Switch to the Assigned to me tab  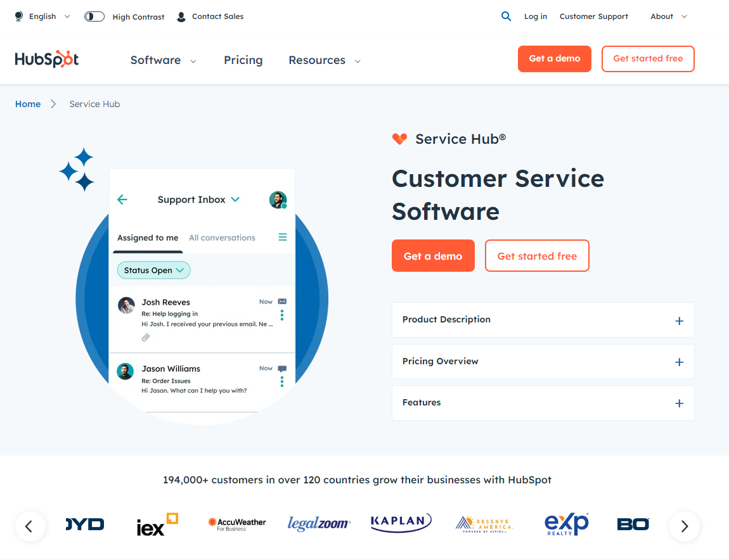coord(148,238)
